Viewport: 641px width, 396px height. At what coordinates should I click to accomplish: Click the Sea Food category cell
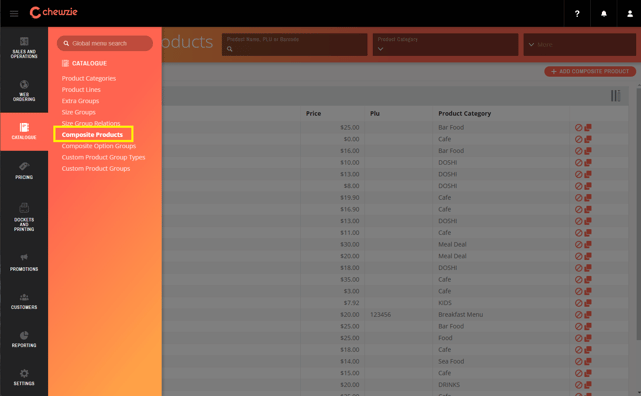pos(451,362)
